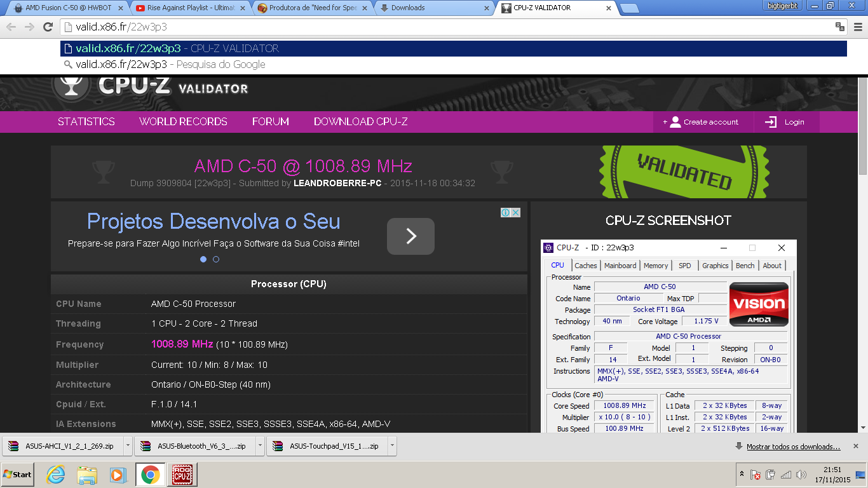Image resolution: width=868 pixels, height=488 pixels.
Task: Click the 1008.89 MHz frequency value
Action: 182,344
